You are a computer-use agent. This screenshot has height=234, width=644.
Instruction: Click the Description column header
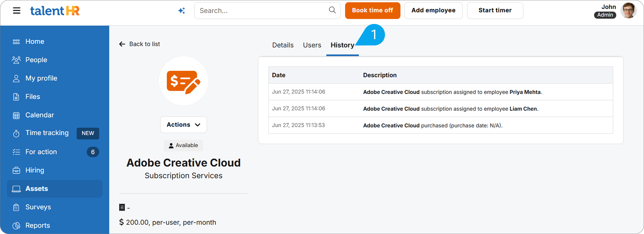[380, 75]
